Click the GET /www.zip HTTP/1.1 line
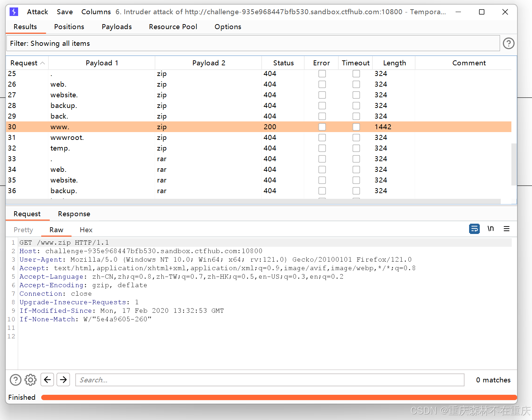 click(64, 242)
